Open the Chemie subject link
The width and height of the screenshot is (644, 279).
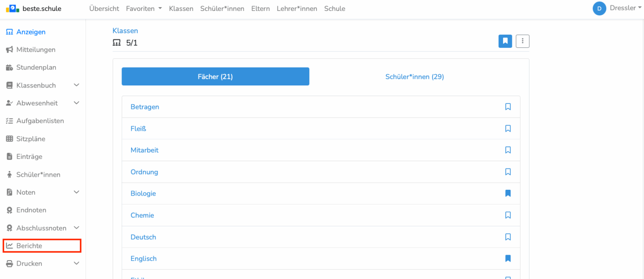[x=142, y=215]
